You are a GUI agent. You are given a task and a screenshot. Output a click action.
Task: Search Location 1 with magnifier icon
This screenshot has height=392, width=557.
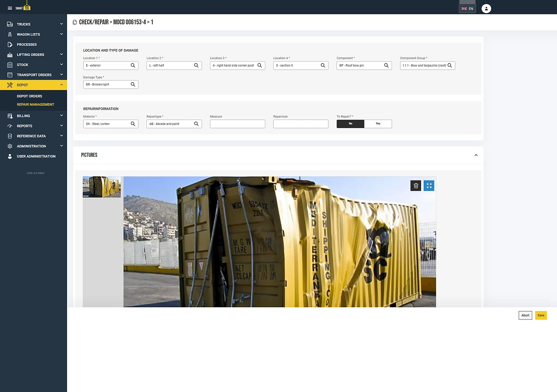[x=133, y=65]
